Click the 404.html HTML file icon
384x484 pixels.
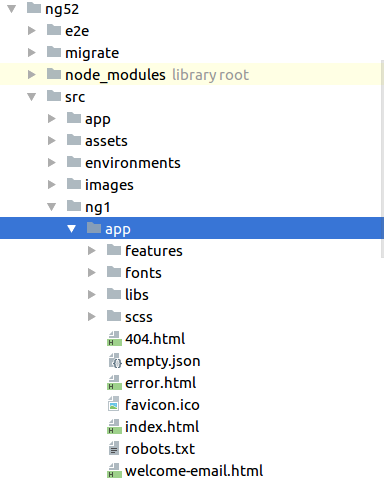pos(114,338)
